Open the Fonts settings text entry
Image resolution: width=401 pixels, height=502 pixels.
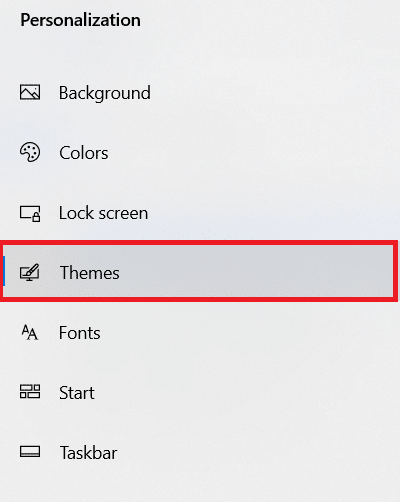(80, 333)
